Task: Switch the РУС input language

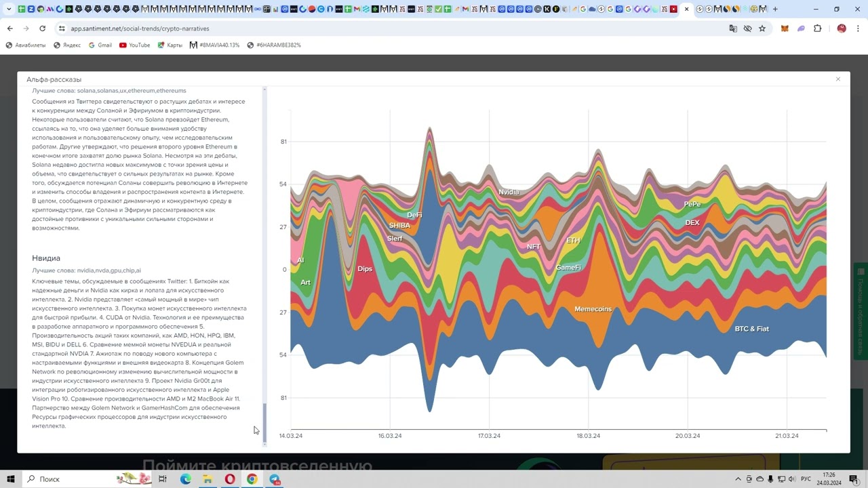Action: coord(806,479)
